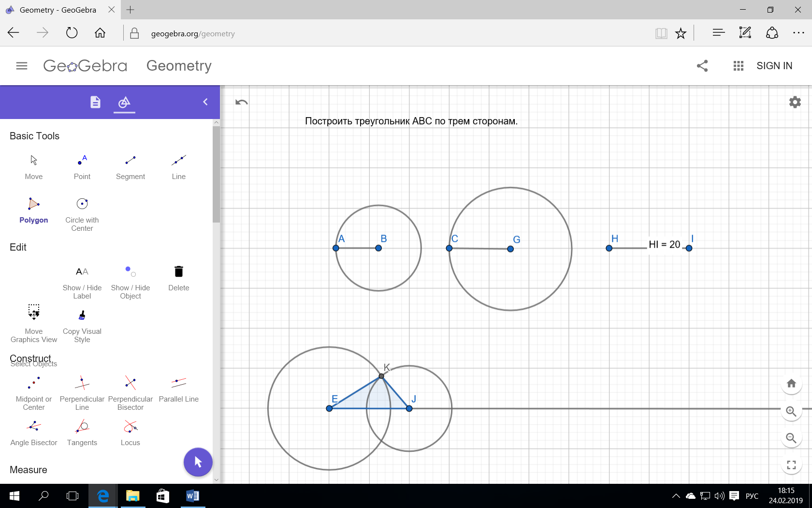Click the HI = 20 label
The width and height of the screenshot is (812, 508).
665,245
